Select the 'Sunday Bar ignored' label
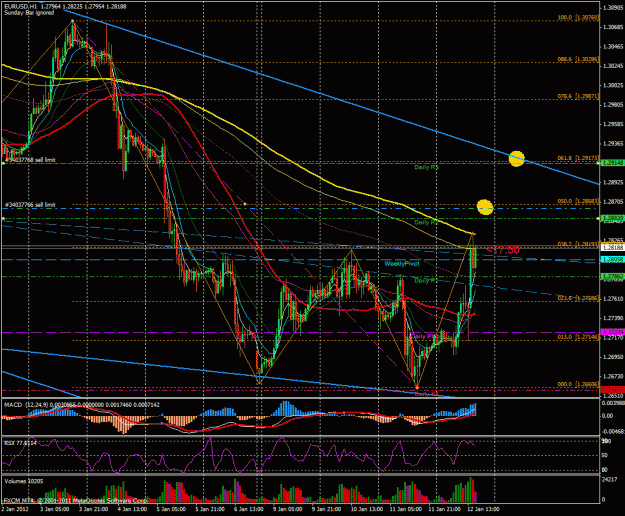Image resolution: width=625 pixels, height=516 pixels. (29, 13)
